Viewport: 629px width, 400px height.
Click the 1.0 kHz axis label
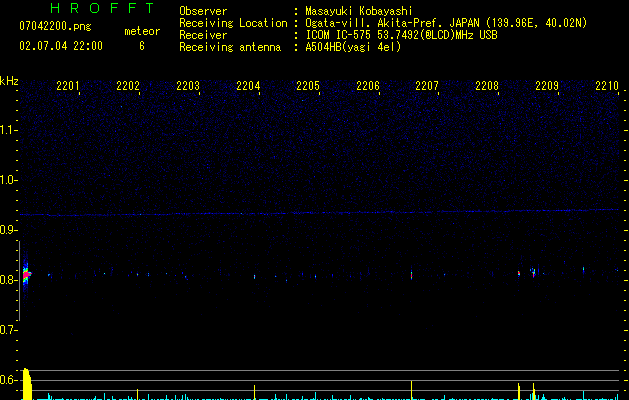(8, 180)
